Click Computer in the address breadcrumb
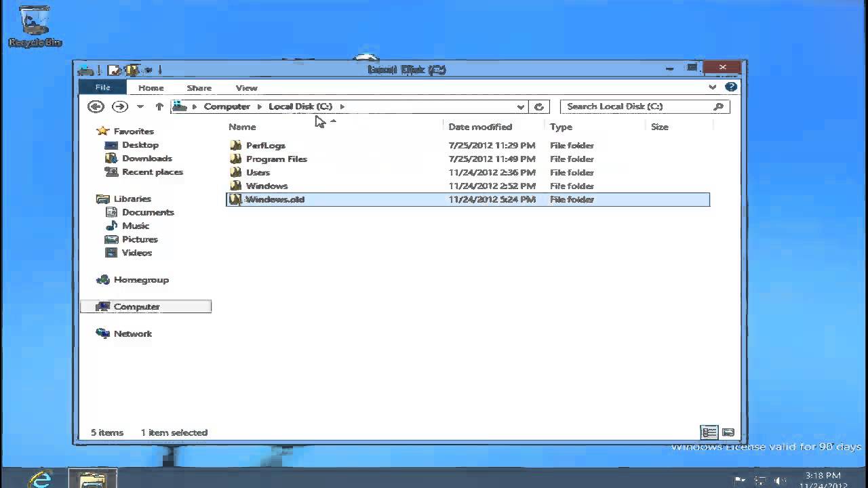The height and width of the screenshot is (488, 868). [x=226, y=106]
